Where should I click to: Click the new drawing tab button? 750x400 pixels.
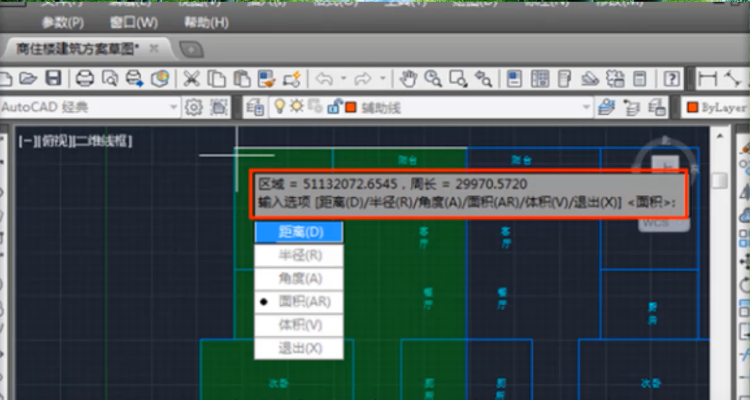(x=192, y=48)
